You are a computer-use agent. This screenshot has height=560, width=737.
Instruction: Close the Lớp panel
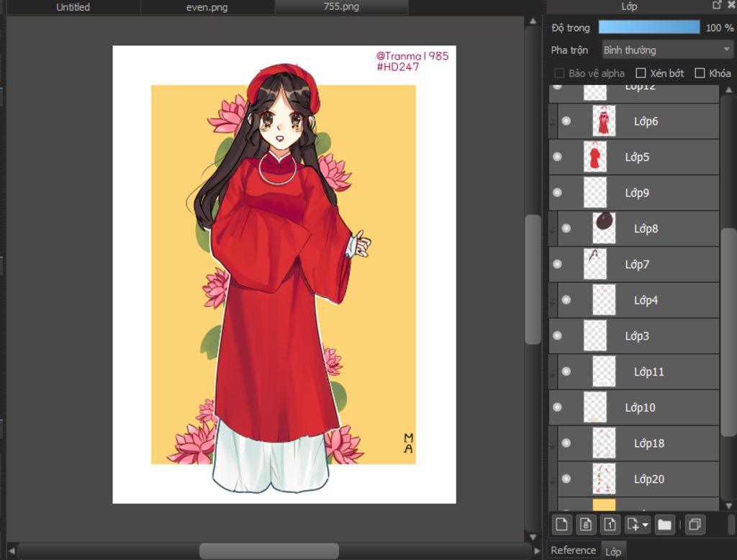tap(731, 5)
